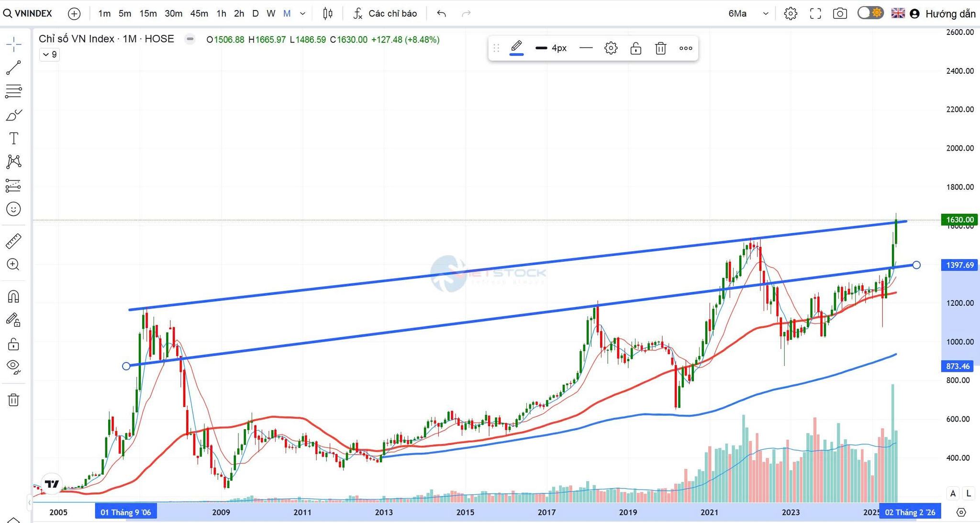Viewport: 980px width, 523px height.
Task: Activate the magnet snap mode
Action: click(13, 297)
